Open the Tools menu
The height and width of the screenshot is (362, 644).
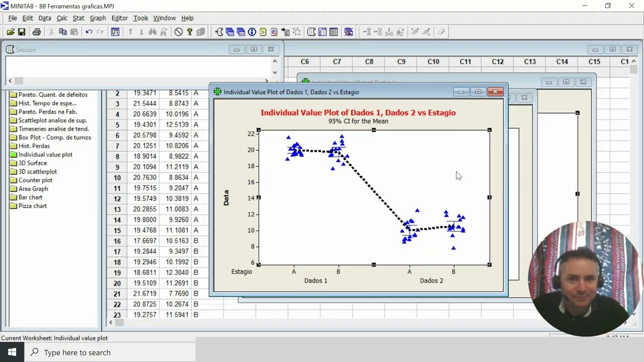click(141, 18)
